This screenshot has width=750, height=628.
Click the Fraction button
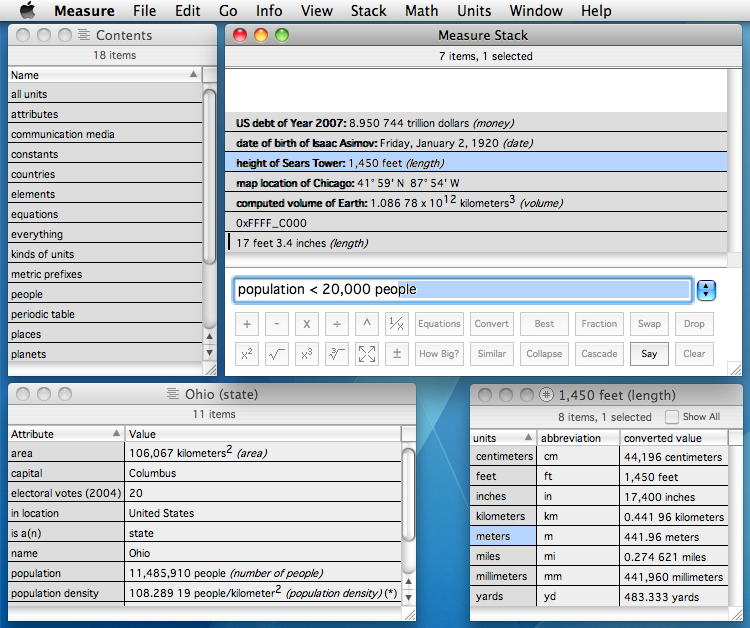click(599, 324)
